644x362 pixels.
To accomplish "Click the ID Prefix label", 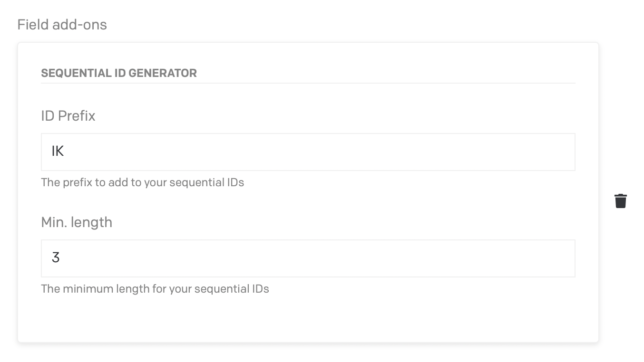I will click(68, 115).
